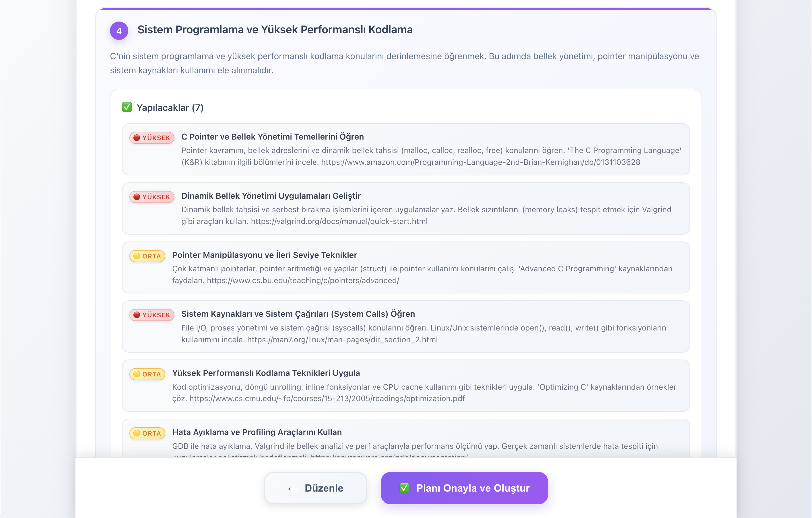Click ORTA badge on Hata Ayıklama task

[147, 433]
